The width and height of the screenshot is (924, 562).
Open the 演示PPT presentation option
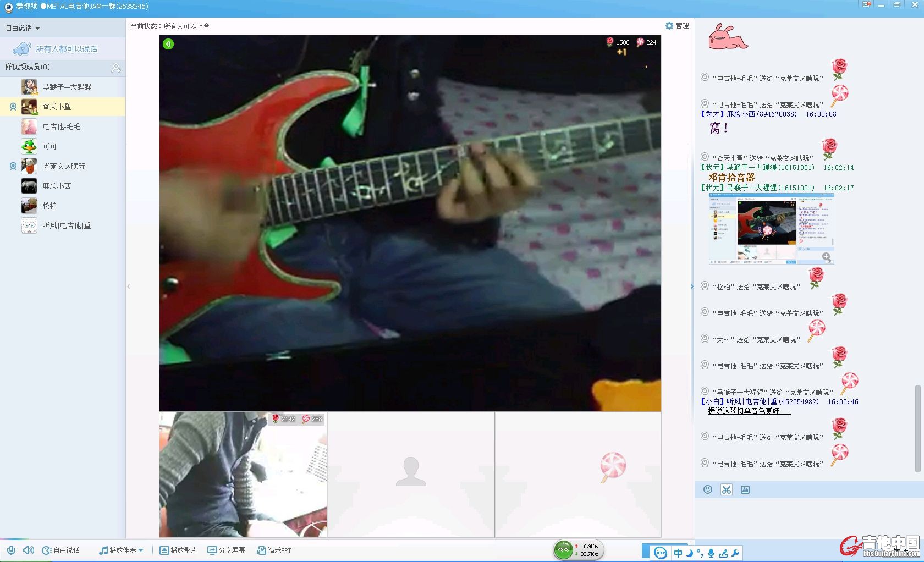tap(274, 550)
